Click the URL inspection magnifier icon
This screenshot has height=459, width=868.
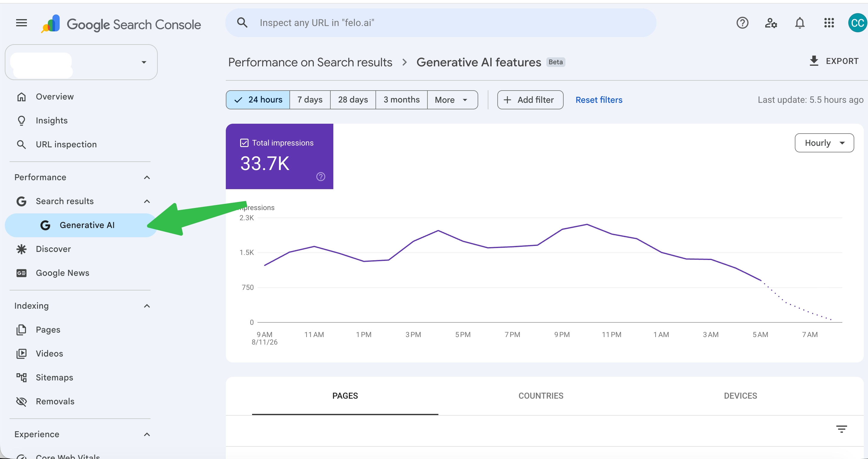(x=22, y=145)
